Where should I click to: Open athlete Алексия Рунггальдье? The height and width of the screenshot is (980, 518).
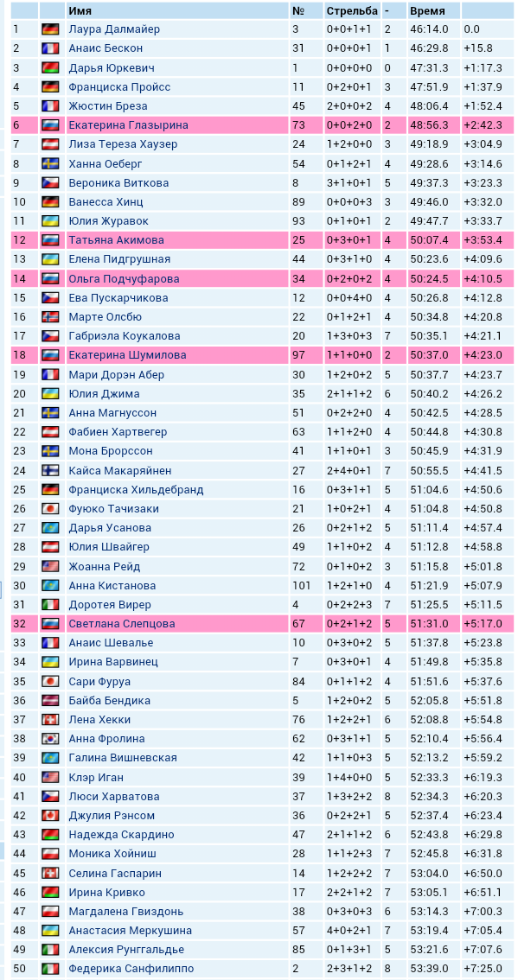tap(126, 950)
